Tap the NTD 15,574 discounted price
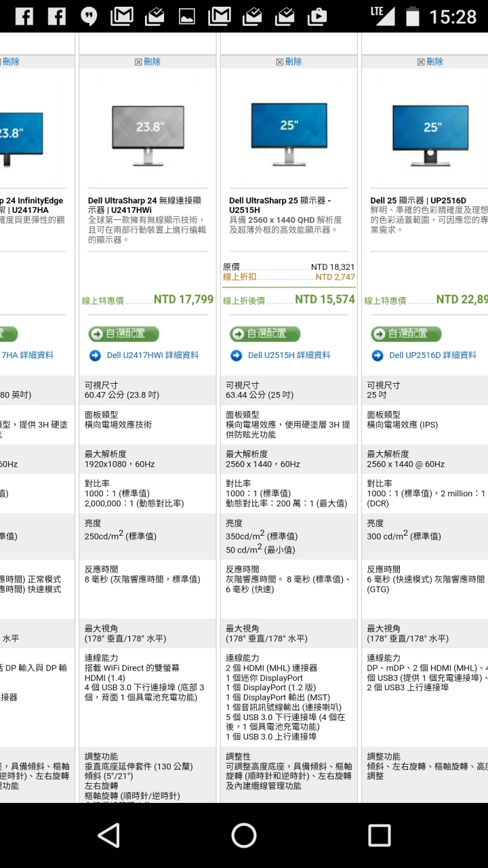 coord(325,300)
